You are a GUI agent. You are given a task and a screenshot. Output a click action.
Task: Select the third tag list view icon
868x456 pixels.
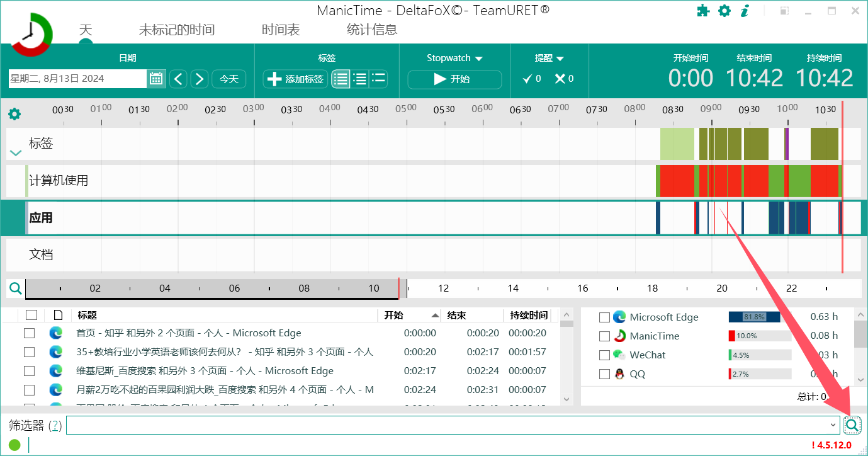[378, 79]
